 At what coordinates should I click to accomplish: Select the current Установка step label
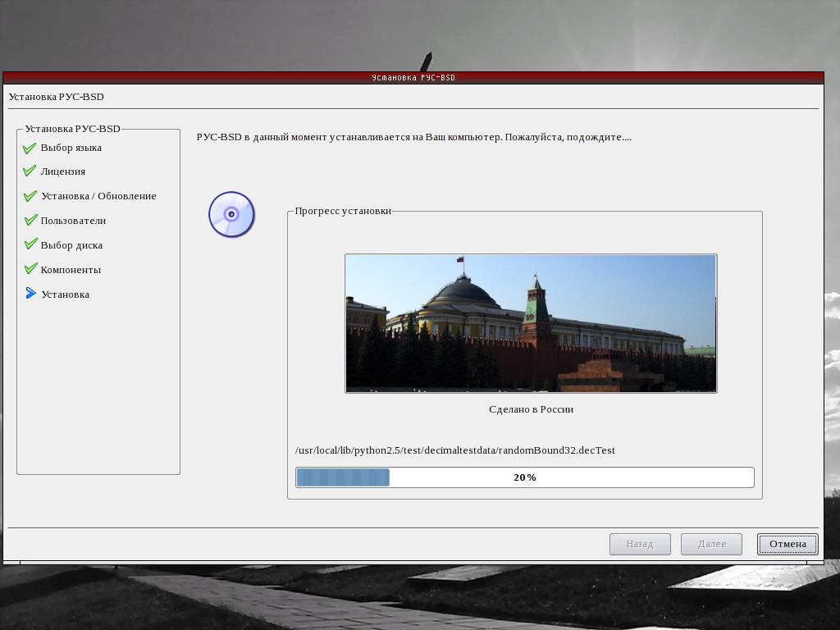[x=66, y=294]
